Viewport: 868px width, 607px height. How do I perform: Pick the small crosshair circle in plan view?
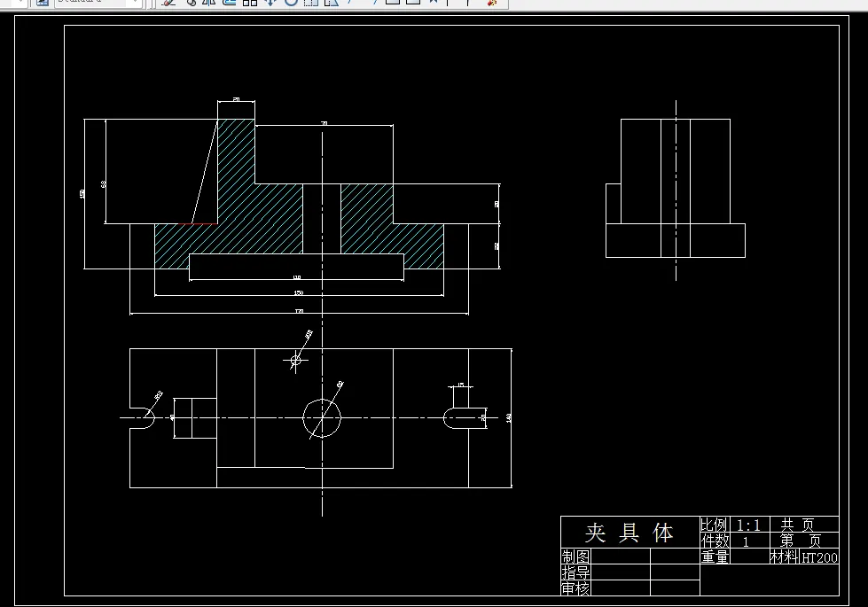(295, 361)
